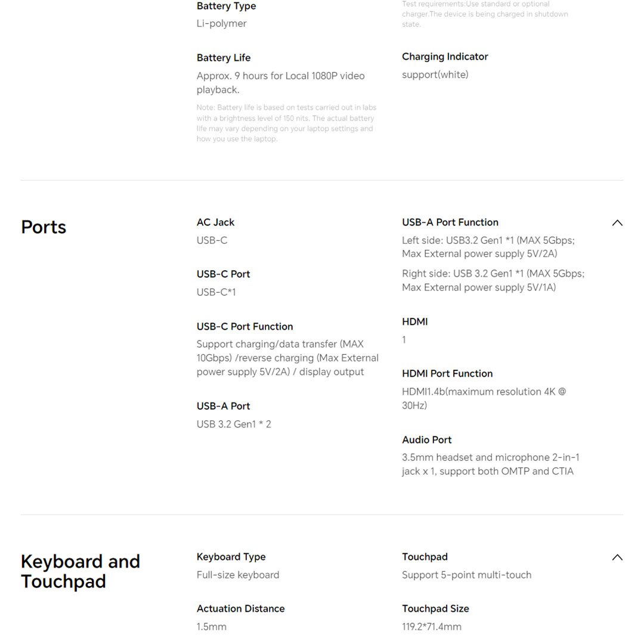Click the Audio Port label
644x644 pixels.
pos(426,440)
